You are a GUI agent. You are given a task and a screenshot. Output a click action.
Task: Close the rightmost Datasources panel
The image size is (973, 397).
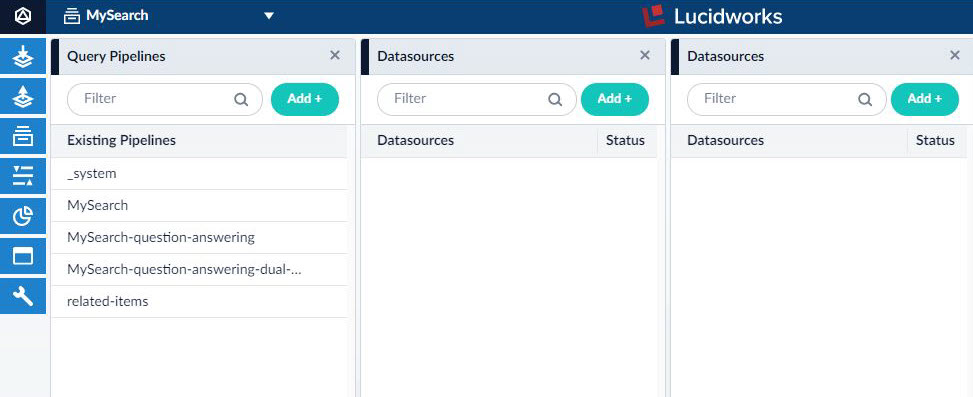(x=955, y=55)
